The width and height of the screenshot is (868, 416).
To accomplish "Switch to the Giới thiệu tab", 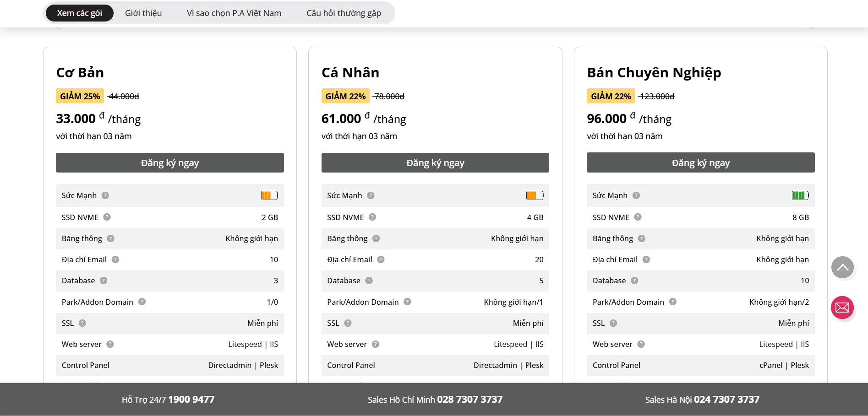I will 143,13.
